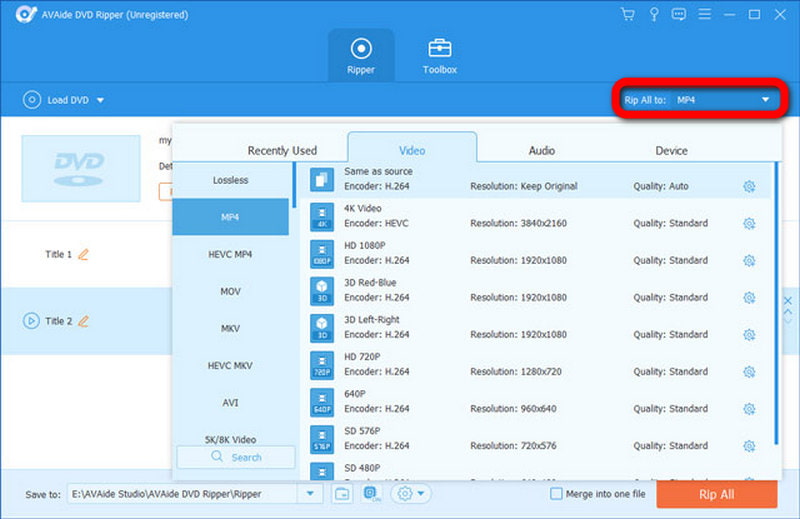Select MKV in the format list

point(230,328)
